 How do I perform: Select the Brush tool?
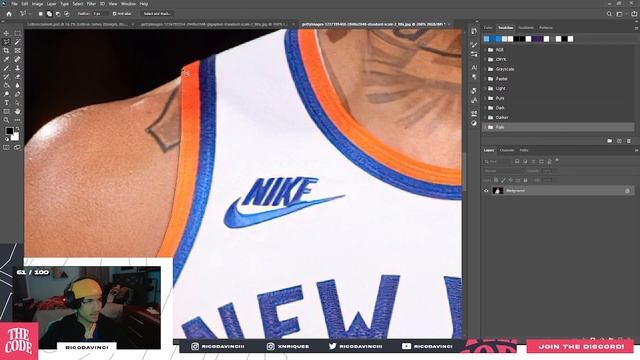6,68
